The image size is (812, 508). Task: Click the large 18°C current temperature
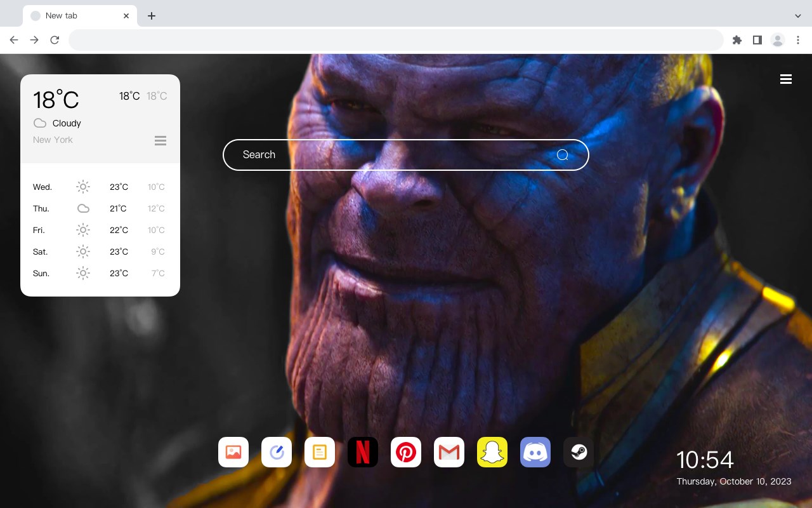pos(56,100)
